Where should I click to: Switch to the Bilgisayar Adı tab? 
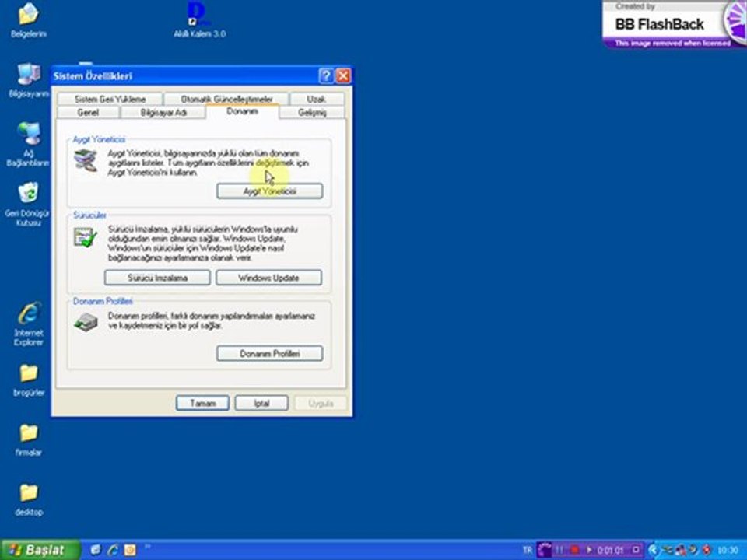[163, 112]
